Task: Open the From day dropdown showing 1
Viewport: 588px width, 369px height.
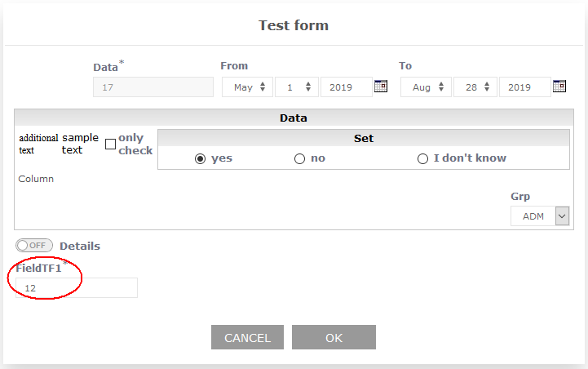Action: tap(296, 87)
